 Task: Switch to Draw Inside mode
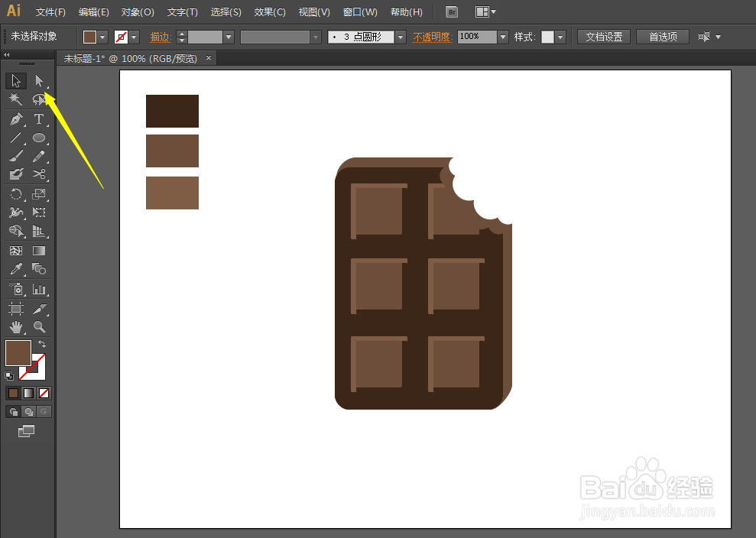coord(44,412)
